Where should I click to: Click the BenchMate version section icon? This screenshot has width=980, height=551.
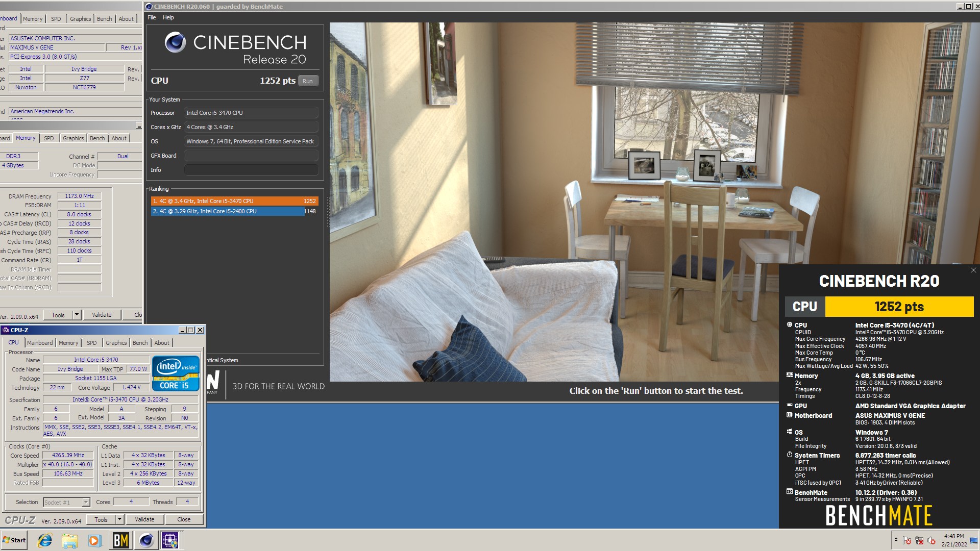point(790,492)
